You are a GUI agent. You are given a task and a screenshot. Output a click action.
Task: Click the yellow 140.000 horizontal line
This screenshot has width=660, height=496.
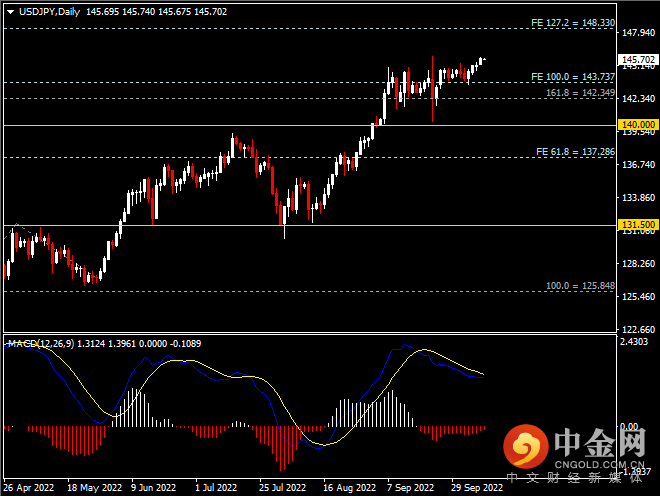tap(310, 125)
